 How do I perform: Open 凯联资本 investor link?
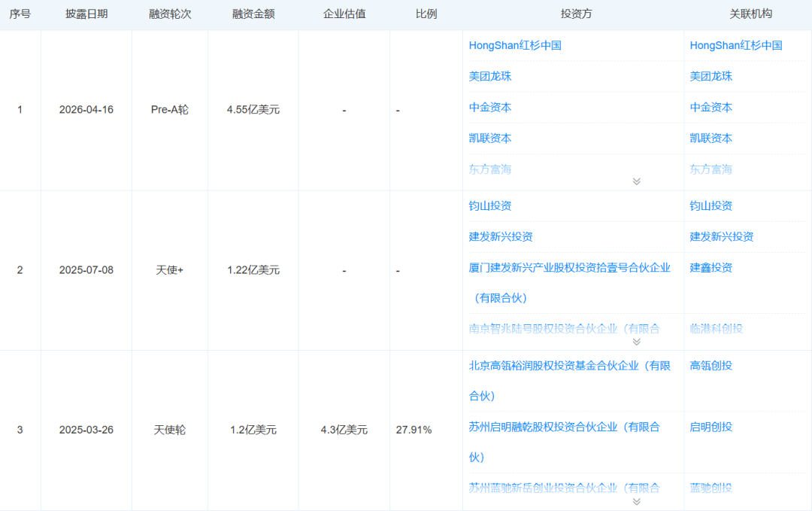(490, 138)
